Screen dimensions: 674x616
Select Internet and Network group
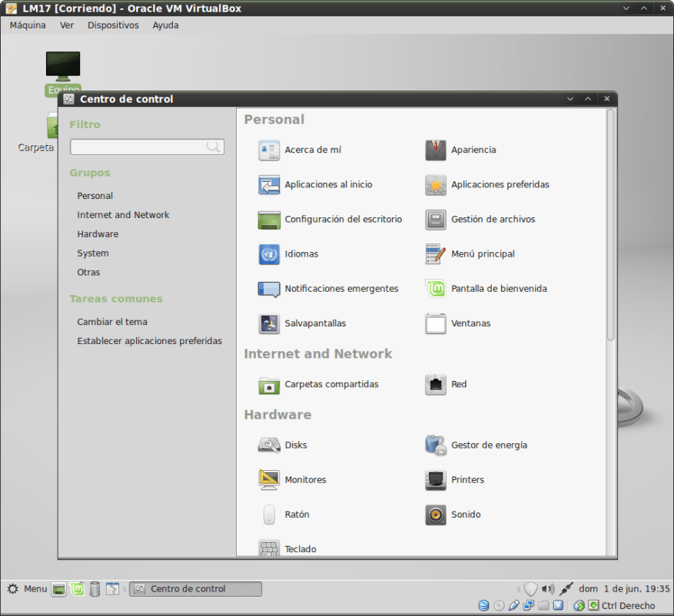click(x=123, y=215)
